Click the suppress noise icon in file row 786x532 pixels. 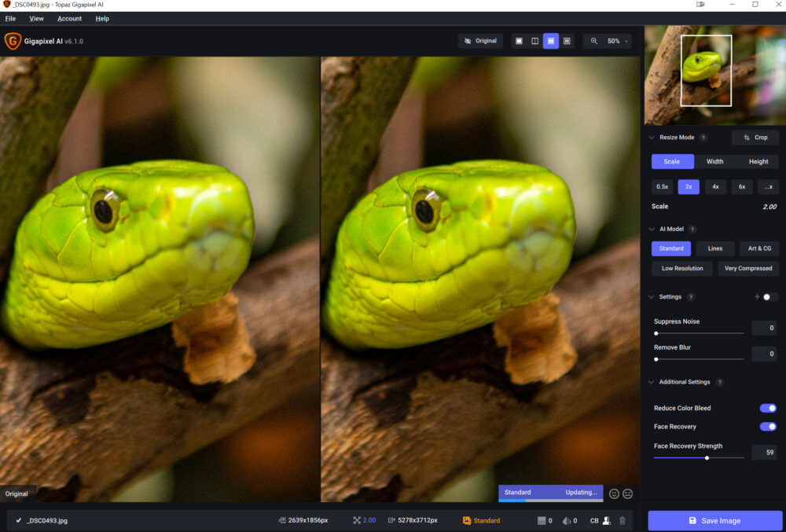[542, 520]
